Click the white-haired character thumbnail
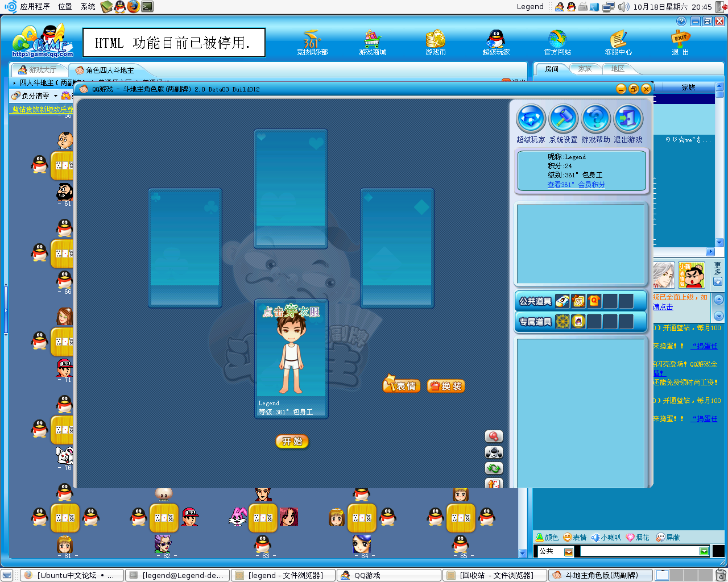 (x=664, y=275)
